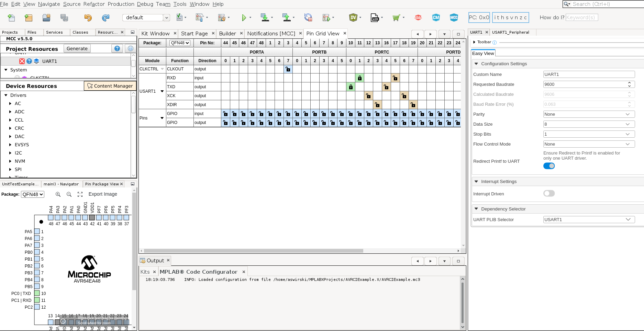Click the Make and Program Device icon
Screen dimensions: 644x331
265,18
